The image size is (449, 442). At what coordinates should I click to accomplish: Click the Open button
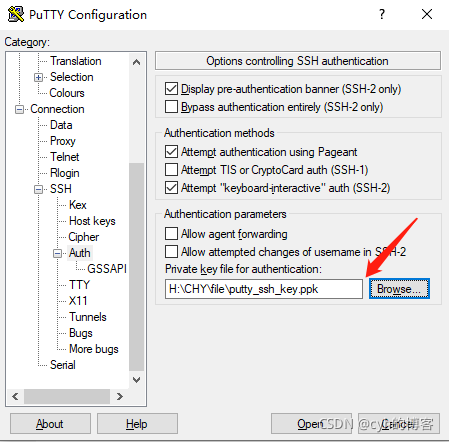pyautogui.click(x=311, y=424)
